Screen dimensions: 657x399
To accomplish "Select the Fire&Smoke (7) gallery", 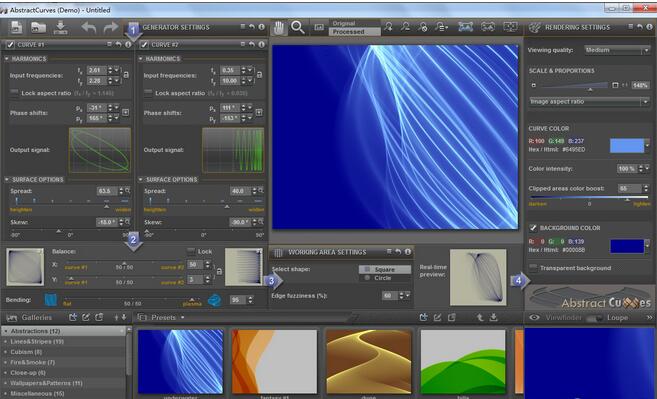I will pos(63,362).
